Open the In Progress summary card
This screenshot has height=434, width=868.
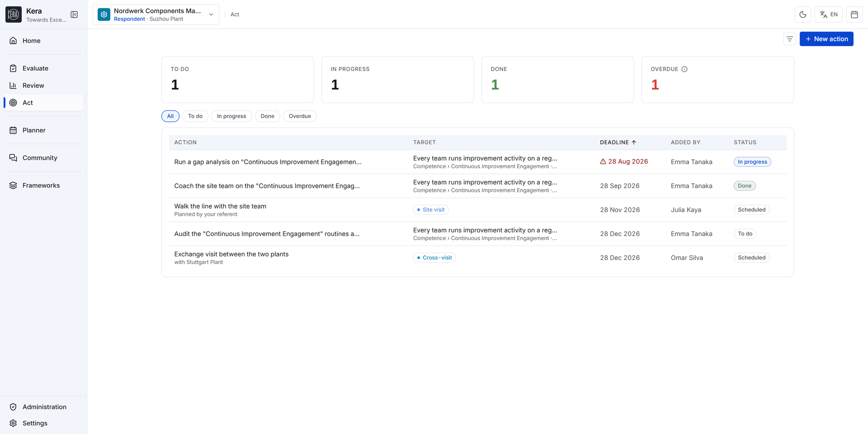point(398,80)
